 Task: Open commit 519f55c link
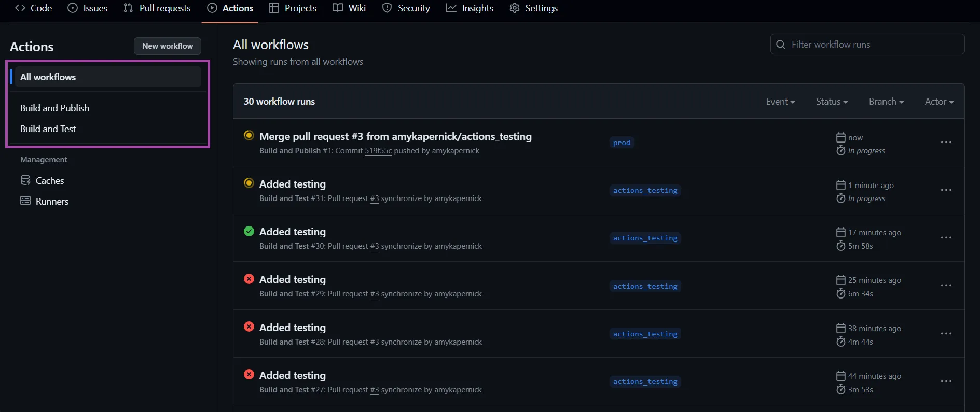378,151
